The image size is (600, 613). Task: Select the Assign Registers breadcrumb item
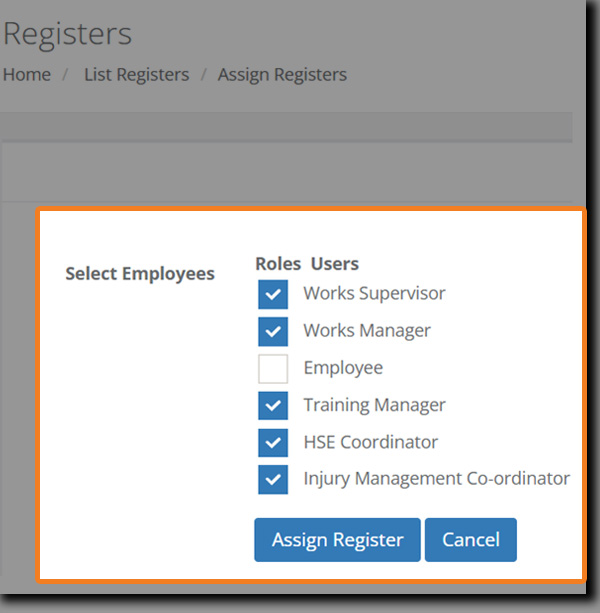click(282, 75)
